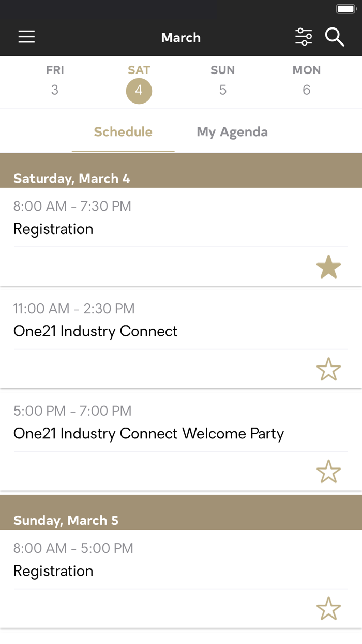Open the hamburger navigation menu
This screenshot has width=362, height=644.
coord(26,37)
